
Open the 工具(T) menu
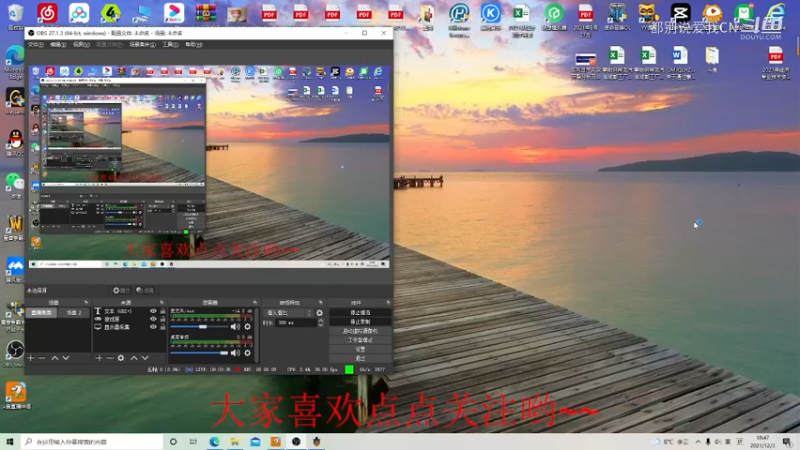tap(170, 45)
